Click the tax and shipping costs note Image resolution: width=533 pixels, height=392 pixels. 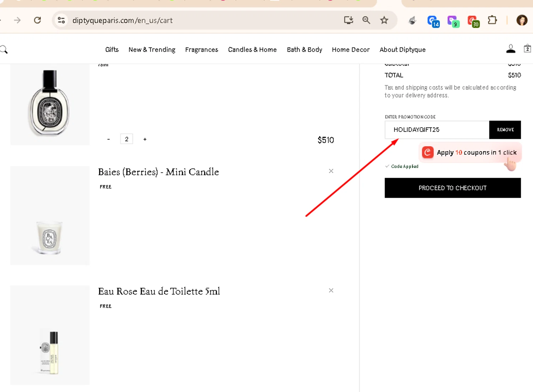[x=450, y=91]
